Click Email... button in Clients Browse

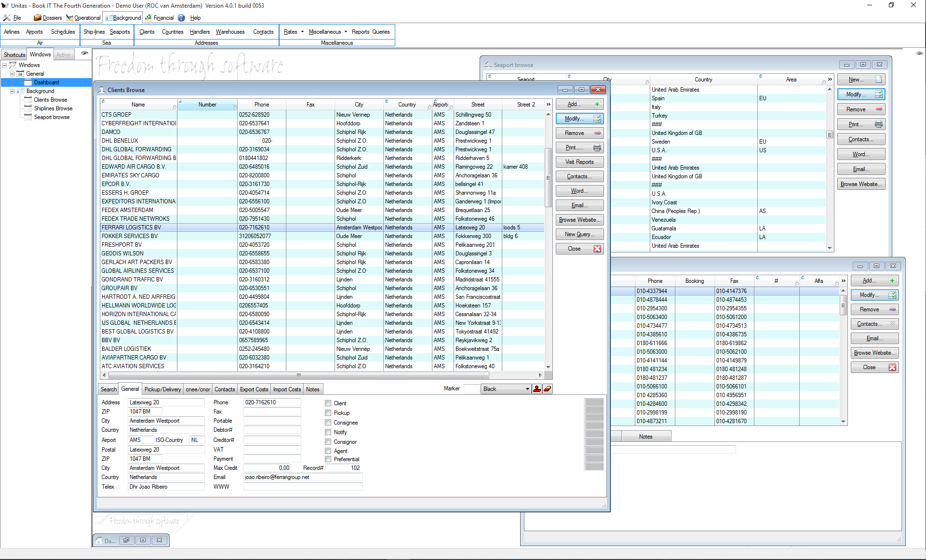579,205
